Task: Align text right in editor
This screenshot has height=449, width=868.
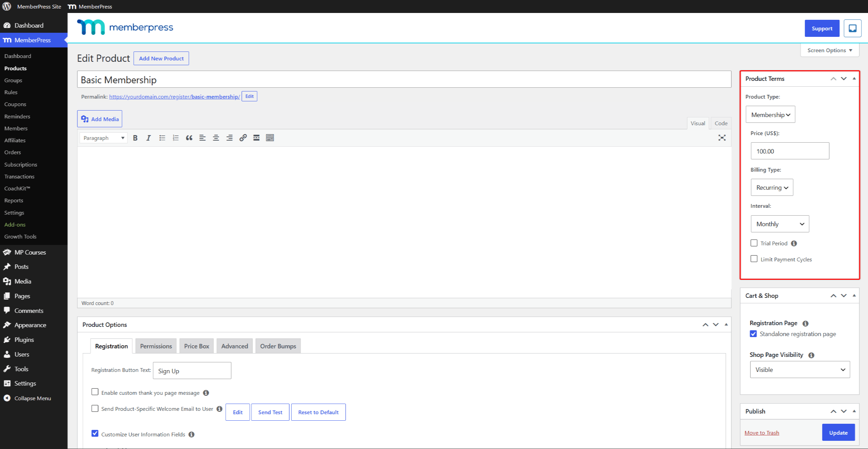Action: tap(229, 138)
